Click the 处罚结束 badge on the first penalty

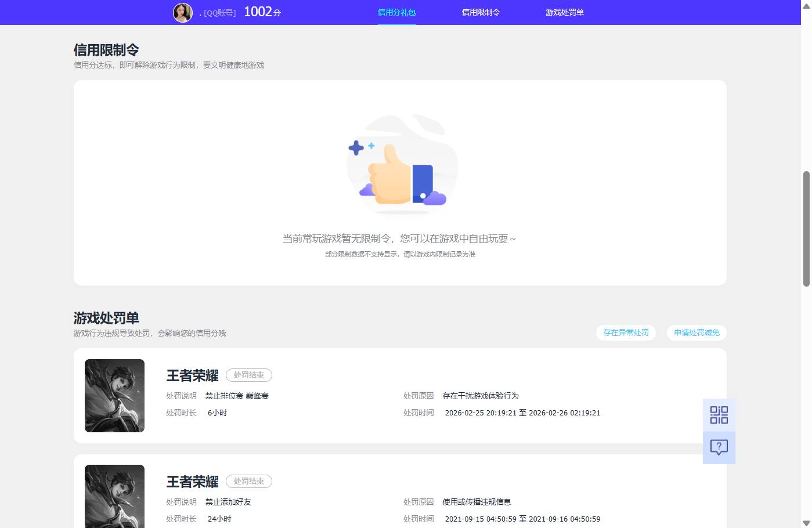pos(248,375)
